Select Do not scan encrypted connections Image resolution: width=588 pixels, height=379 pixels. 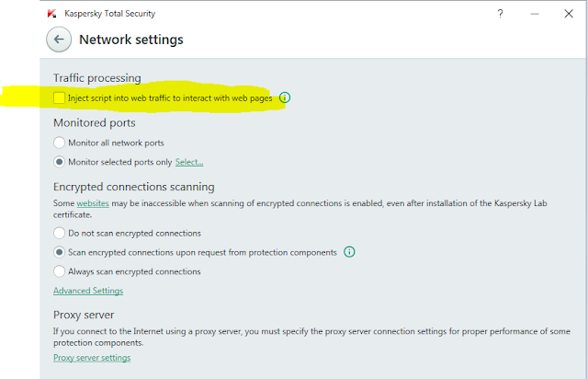[60, 234]
